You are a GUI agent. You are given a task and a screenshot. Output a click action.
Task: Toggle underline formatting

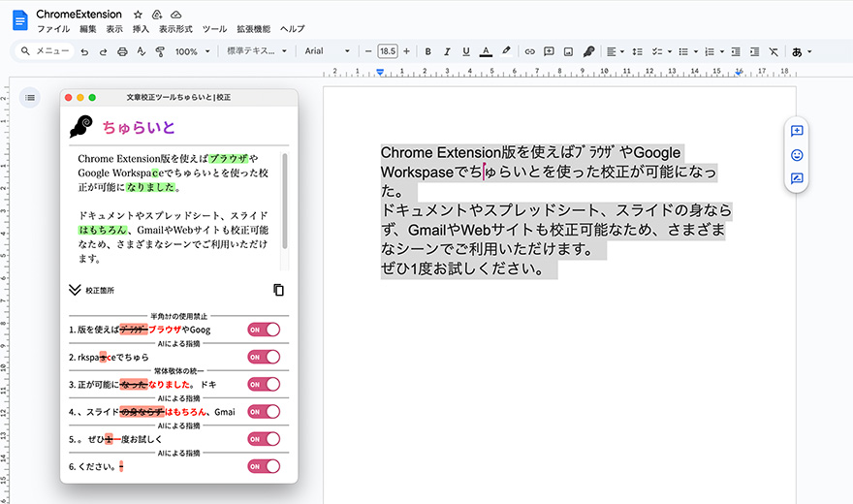466,51
